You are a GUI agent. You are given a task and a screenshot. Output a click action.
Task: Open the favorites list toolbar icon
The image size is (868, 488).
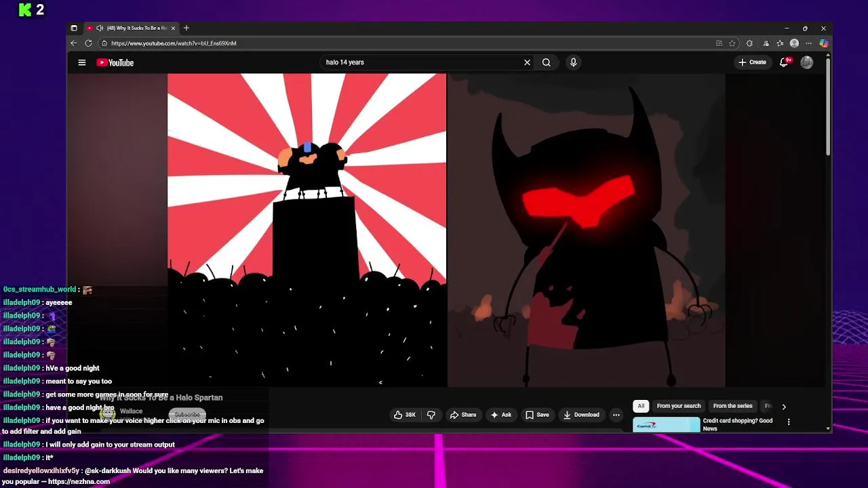(780, 43)
